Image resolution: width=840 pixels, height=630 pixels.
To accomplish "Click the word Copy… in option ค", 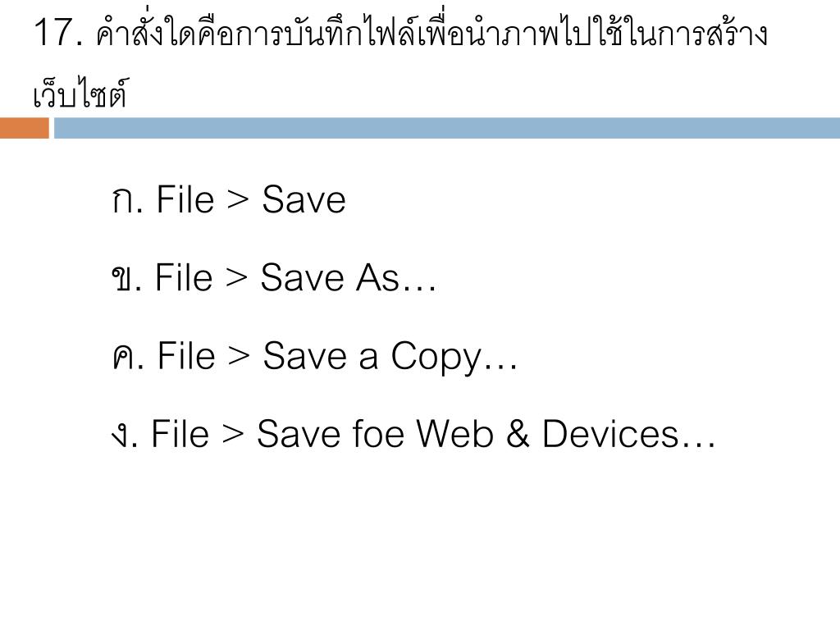I will point(454,358).
